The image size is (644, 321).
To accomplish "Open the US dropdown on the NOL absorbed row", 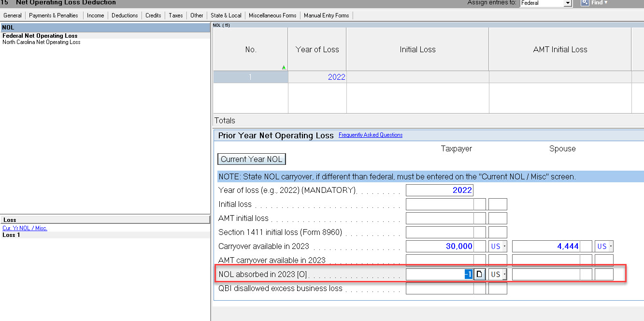I will click(498, 274).
